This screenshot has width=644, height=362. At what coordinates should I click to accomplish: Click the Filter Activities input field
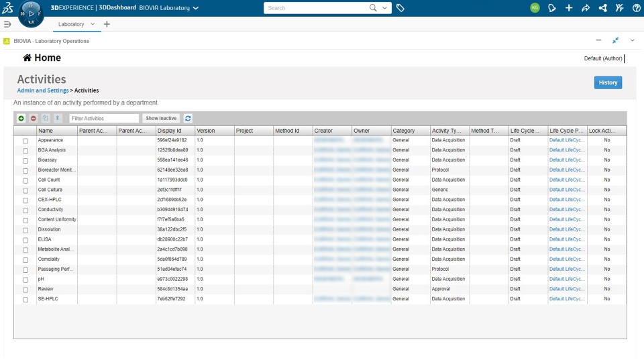click(104, 118)
